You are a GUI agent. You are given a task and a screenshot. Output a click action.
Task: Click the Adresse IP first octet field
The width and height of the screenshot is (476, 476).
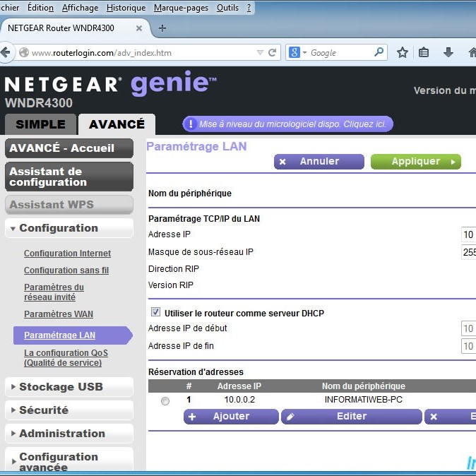pos(468,234)
